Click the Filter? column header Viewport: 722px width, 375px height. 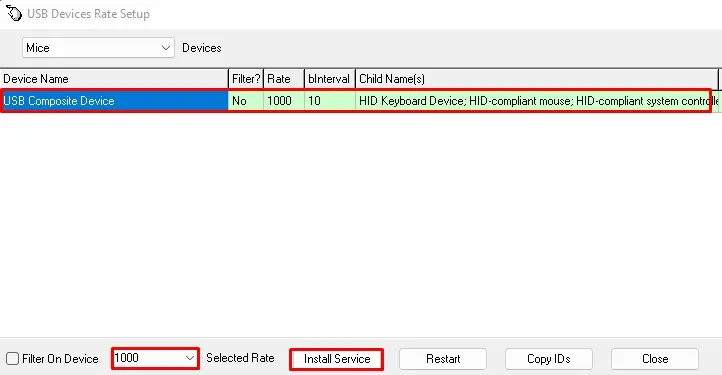pos(246,79)
